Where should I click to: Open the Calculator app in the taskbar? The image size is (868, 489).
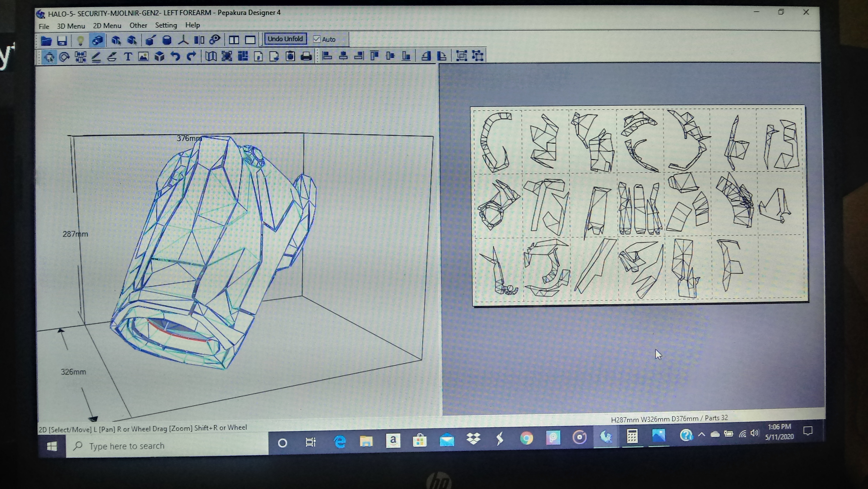pyautogui.click(x=632, y=437)
